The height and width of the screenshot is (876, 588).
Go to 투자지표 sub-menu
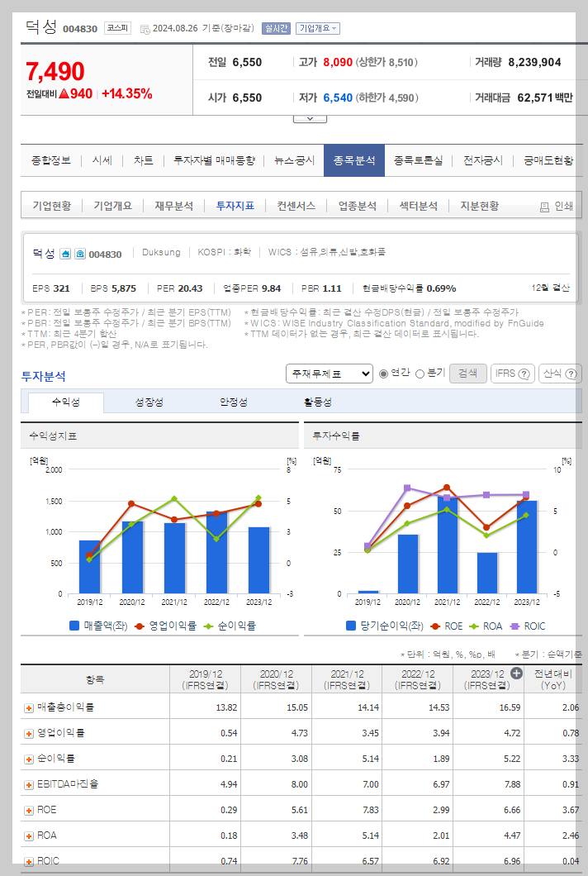235,206
